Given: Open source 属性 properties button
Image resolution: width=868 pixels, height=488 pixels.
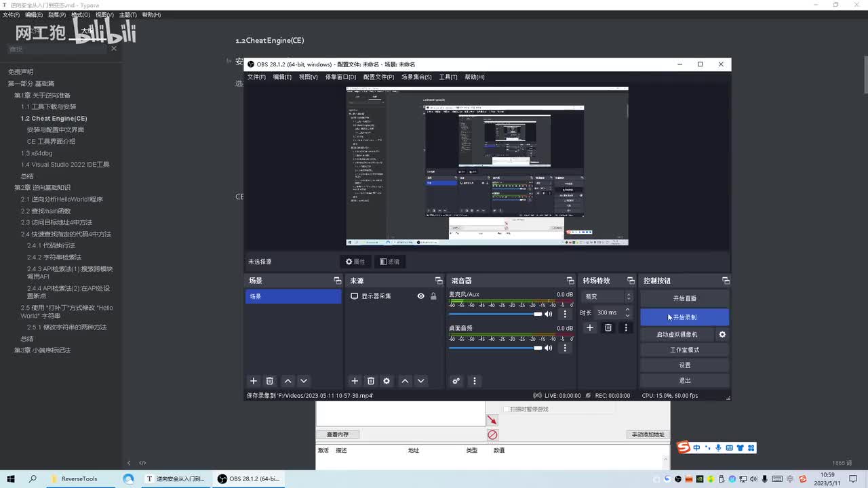Looking at the screenshot, I should (355, 262).
